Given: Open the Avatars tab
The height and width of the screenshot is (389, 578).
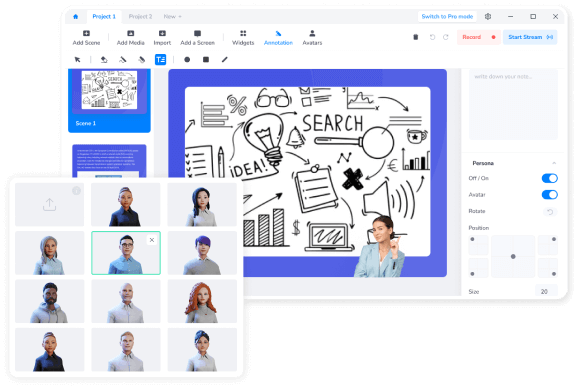Looking at the screenshot, I should 312,38.
